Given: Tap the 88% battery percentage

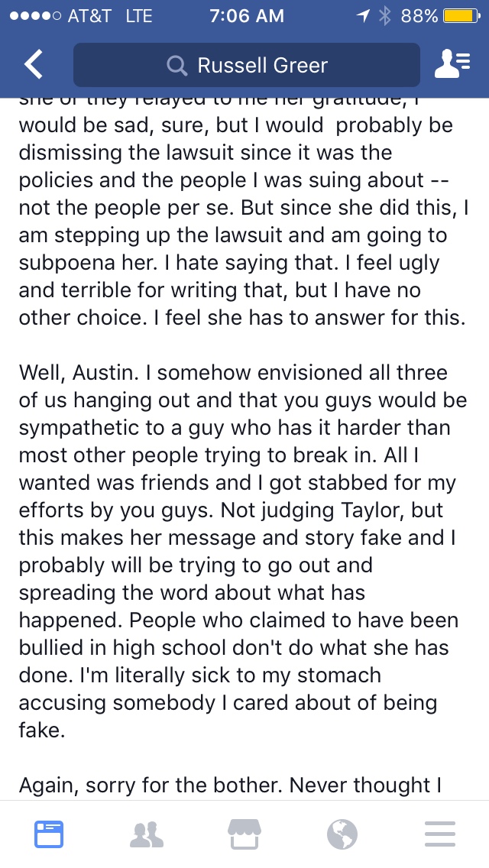Looking at the screenshot, I should 419,16.
